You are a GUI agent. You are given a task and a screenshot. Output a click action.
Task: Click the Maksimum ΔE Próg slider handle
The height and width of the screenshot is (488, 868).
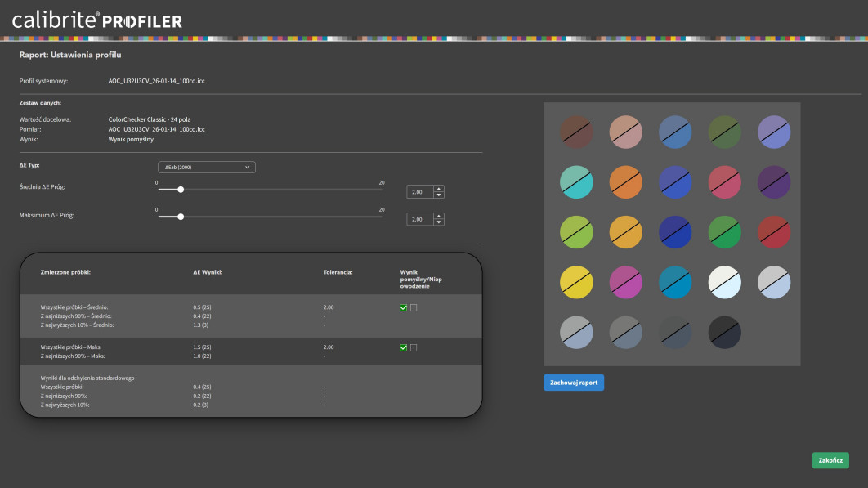[x=181, y=217]
